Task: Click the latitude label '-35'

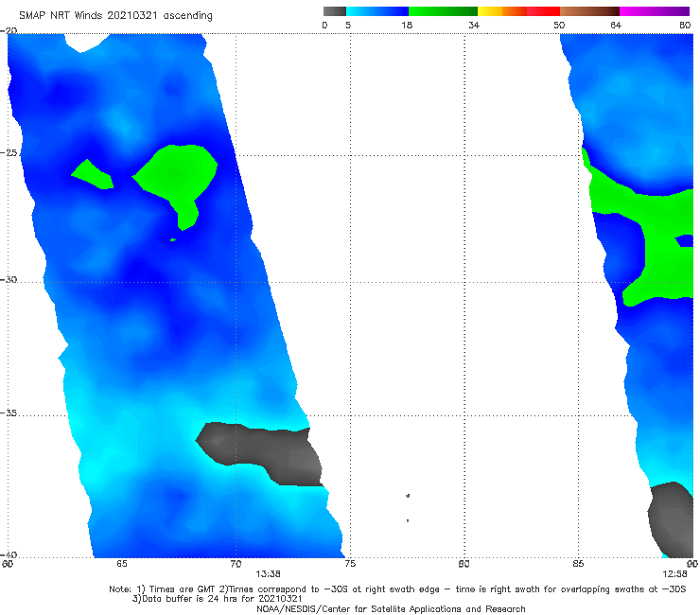Action: click(x=9, y=413)
